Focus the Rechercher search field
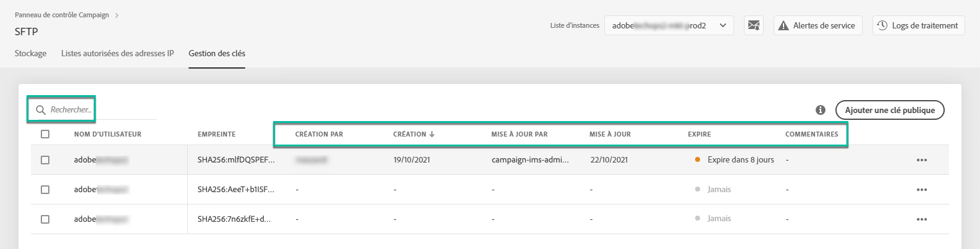The width and height of the screenshot is (980, 249). [x=71, y=110]
